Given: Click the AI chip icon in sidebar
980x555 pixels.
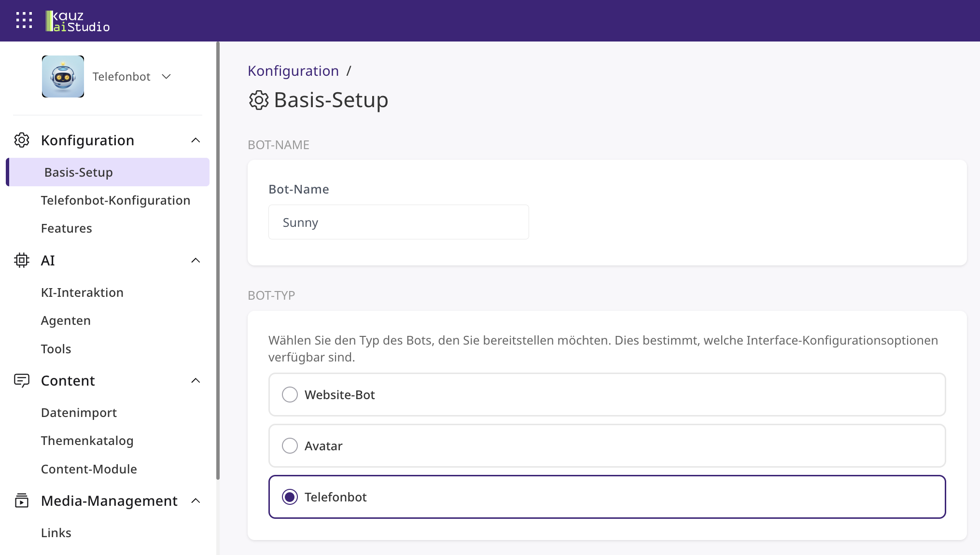Looking at the screenshot, I should point(22,260).
